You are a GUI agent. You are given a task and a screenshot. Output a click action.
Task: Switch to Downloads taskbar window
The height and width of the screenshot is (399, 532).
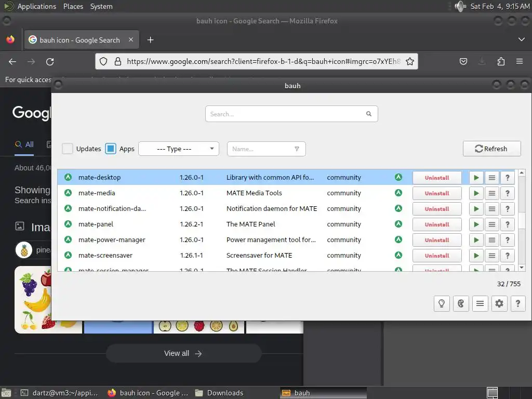point(220,393)
